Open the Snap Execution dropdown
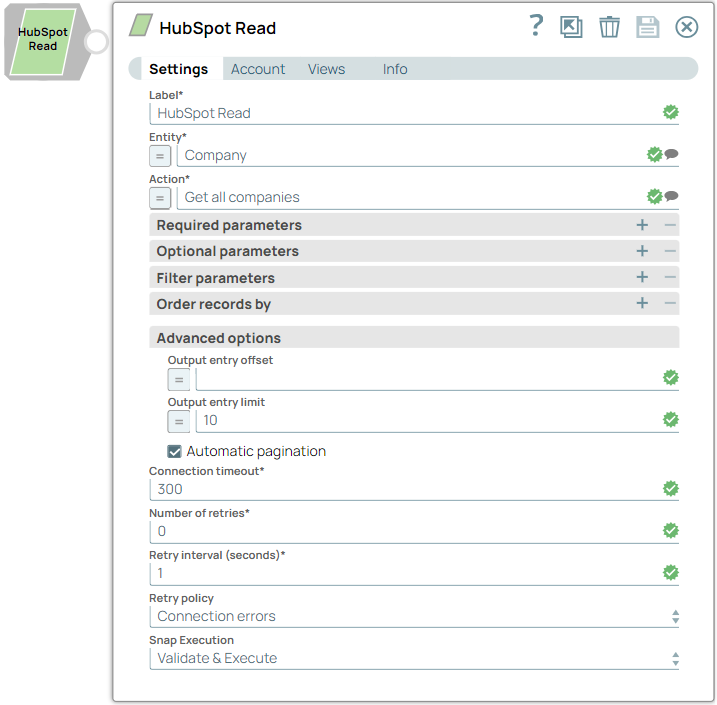Screen dimensions: 717x705 (x=414, y=658)
